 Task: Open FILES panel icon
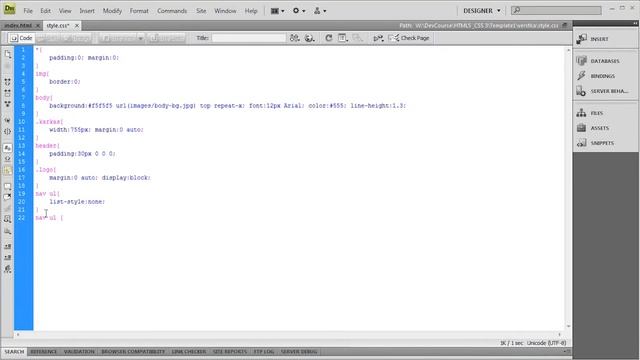click(x=582, y=113)
